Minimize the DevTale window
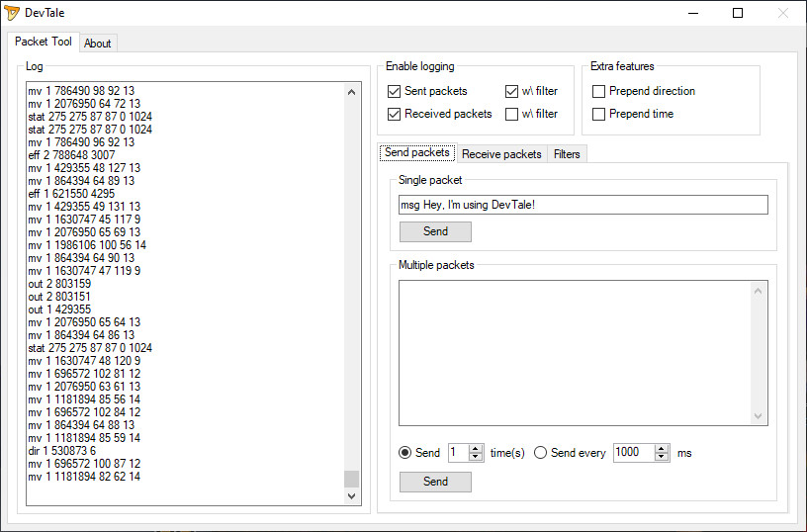 tap(693, 13)
